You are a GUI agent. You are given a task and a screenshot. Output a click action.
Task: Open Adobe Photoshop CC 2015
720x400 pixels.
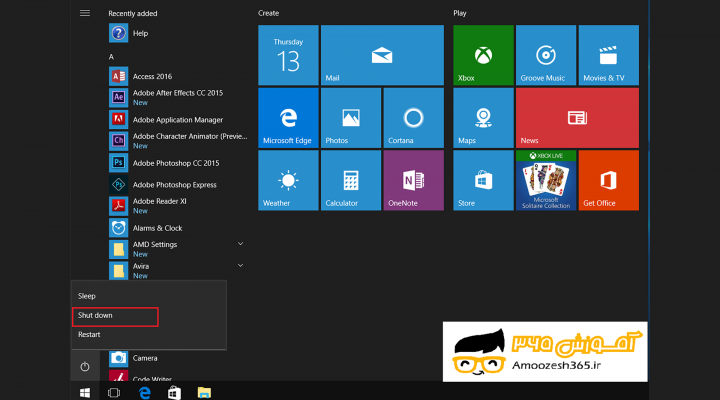(x=178, y=163)
